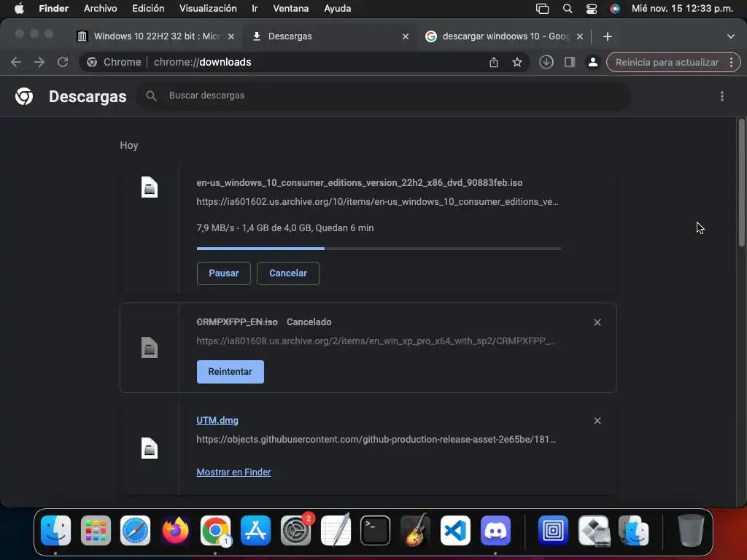Click Mostrar en Finder for UTM.dmg
The height and width of the screenshot is (560, 747).
click(233, 472)
